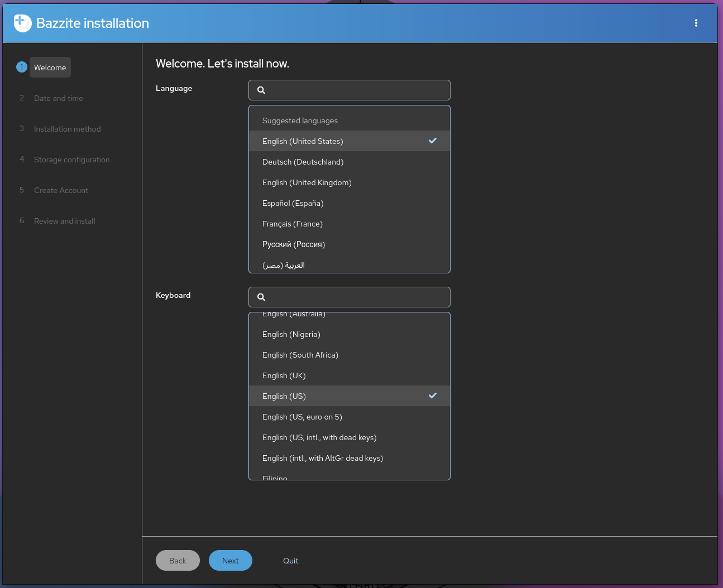Open the Storage configuration step
Screen dimensions: 723x588
tap(71, 160)
